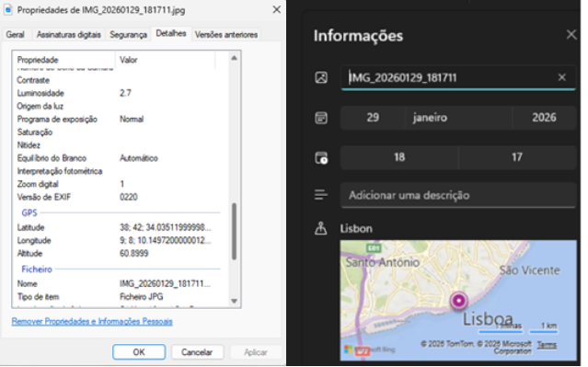The image size is (588, 367).
Task: Select the Altitude property row
Action: (118, 254)
